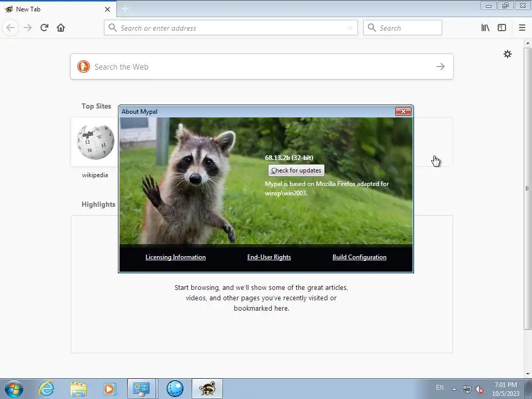This screenshot has height=399, width=532.
Task: Open a new tab with plus button
Action: click(125, 8)
